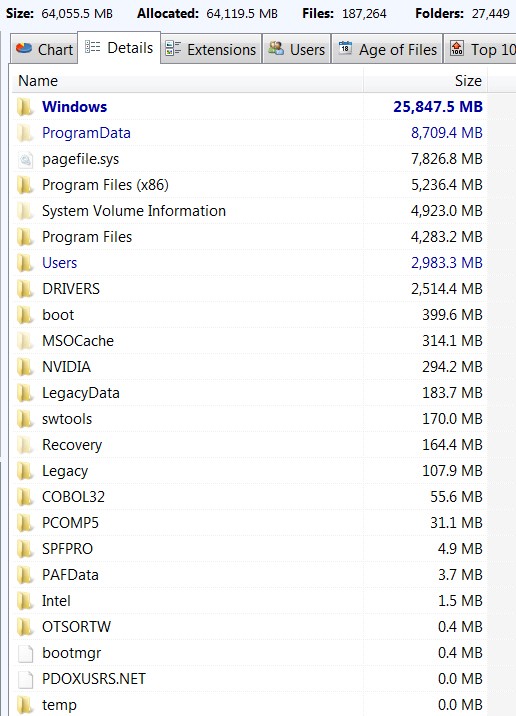This screenshot has height=716, width=516.
Task: Select the pagefile.sys name
Action: coord(80,159)
